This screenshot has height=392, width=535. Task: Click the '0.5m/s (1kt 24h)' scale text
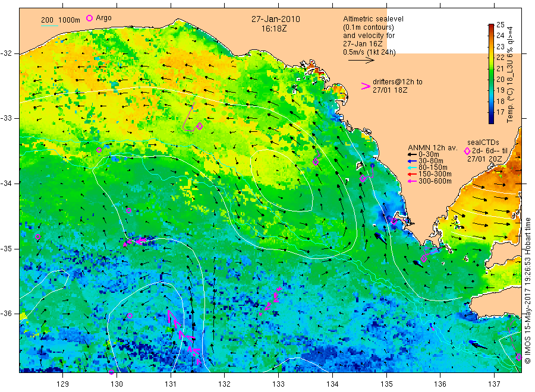[x=370, y=52]
